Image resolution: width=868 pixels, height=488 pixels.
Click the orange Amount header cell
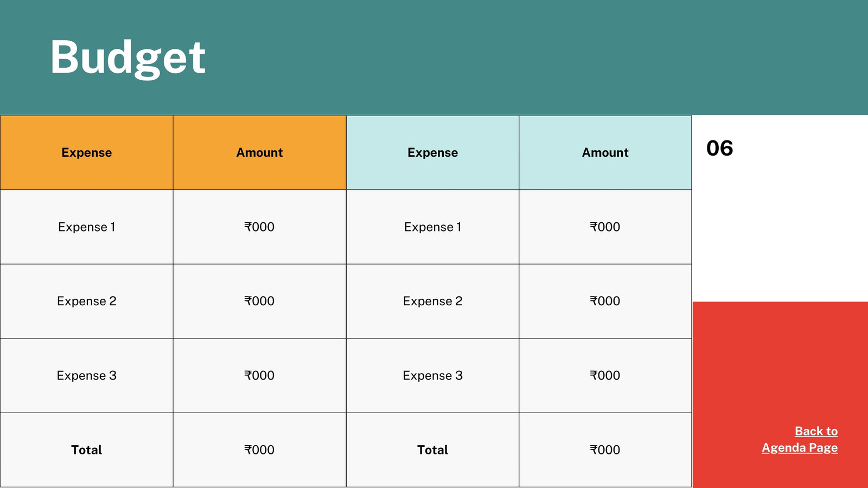[x=260, y=153]
